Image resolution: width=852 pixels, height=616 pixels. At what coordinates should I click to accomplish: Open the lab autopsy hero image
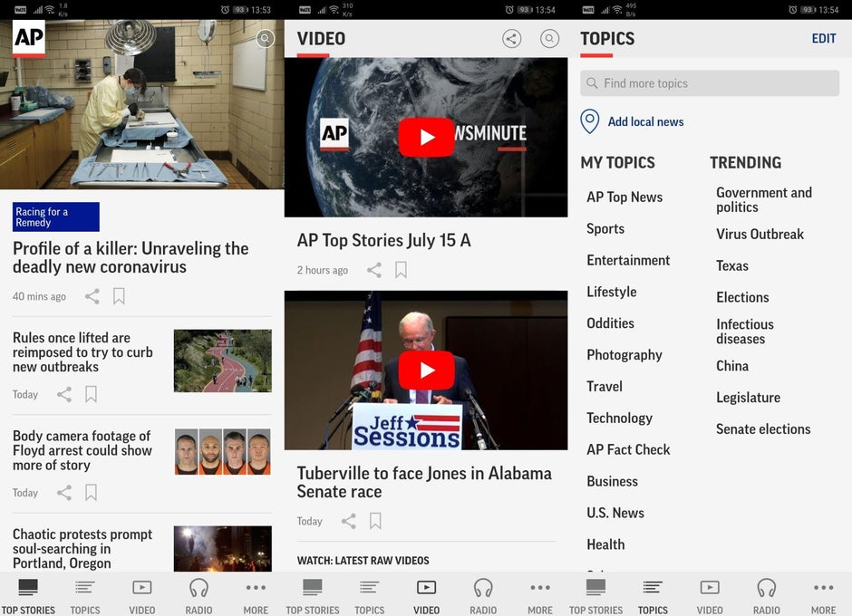[141, 105]
